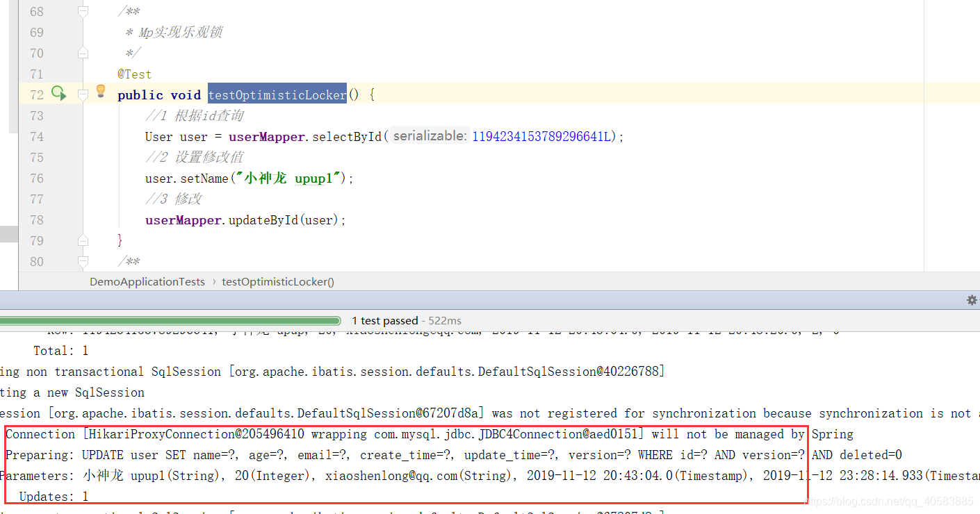Screen dimensions: 980x514
Task: Click the "ting a new SqlSession" console line
Action: pyautogui.click(x=72, y=392)
